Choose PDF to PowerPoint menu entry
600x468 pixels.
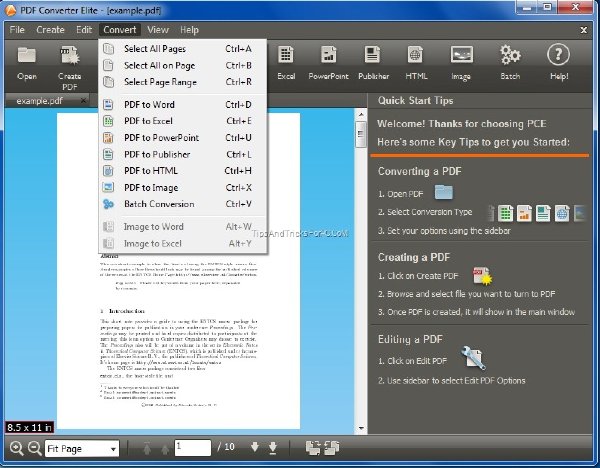pos(183,138)
